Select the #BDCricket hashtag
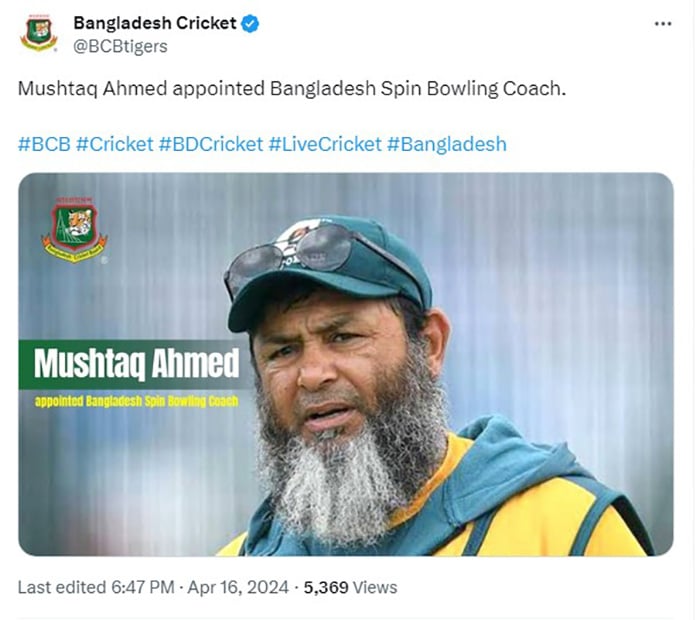This screenshot has height=620, width=700. [210, 144]
